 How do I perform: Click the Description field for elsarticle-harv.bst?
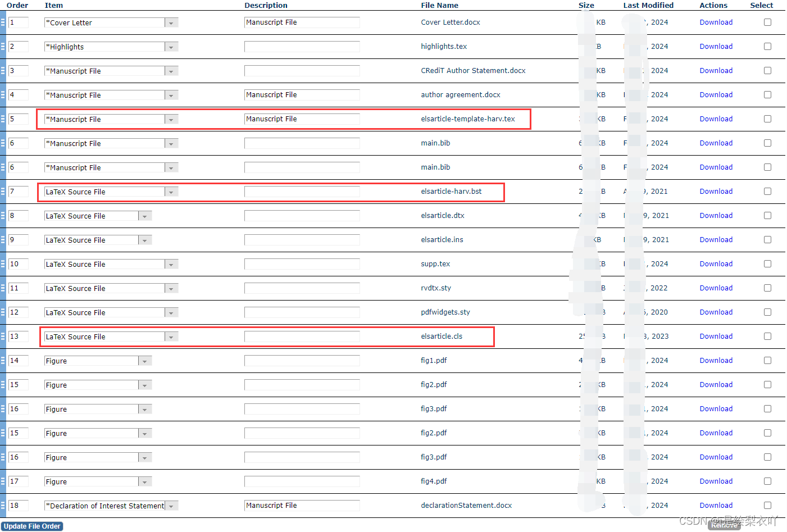pyautogui.click(x=302, y=192)
